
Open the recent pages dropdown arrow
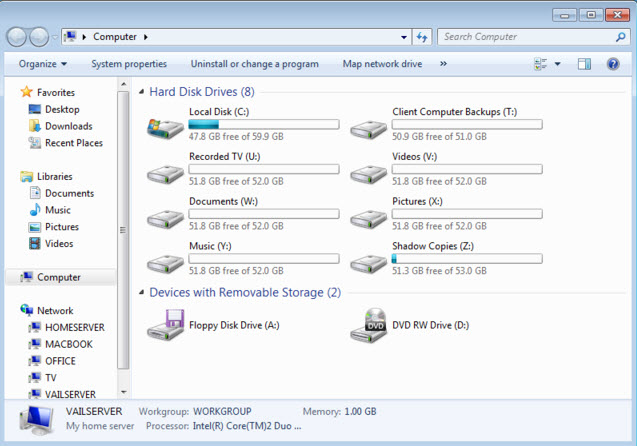[55, 37]
